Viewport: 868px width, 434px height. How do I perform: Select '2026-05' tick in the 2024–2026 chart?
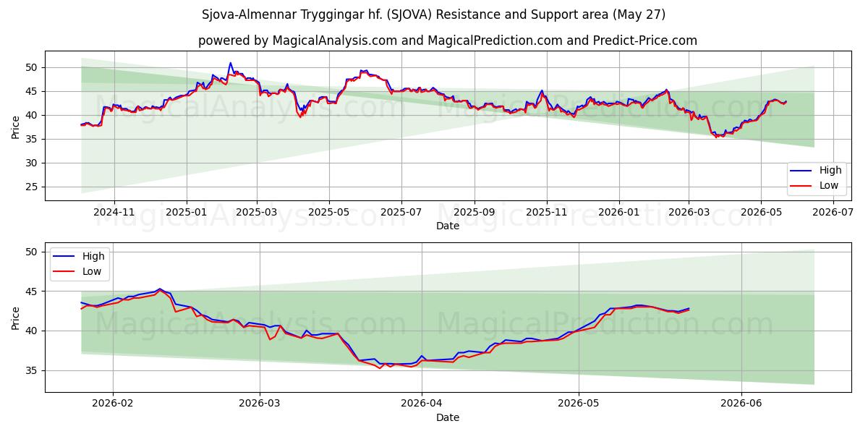click(760, 213)
